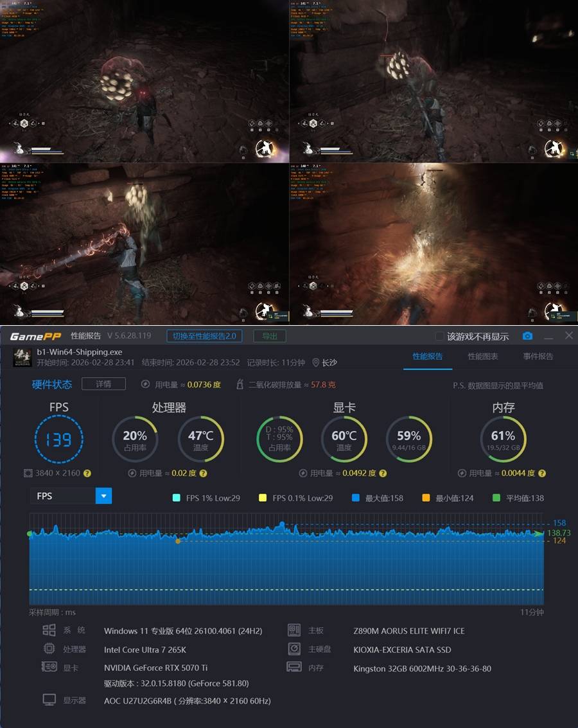Click the location pin icon next to 长沙
578x728 pixels.
click(x=316, y=362)
